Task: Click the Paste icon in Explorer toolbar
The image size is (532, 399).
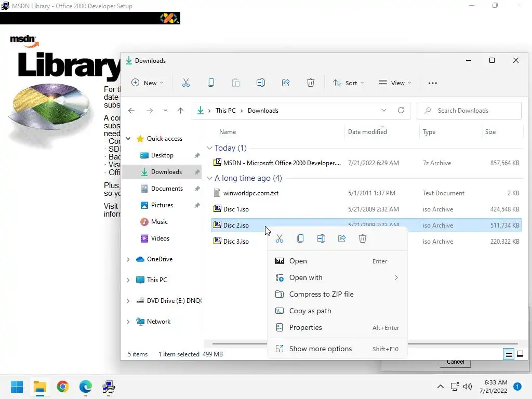Action: 236,83
